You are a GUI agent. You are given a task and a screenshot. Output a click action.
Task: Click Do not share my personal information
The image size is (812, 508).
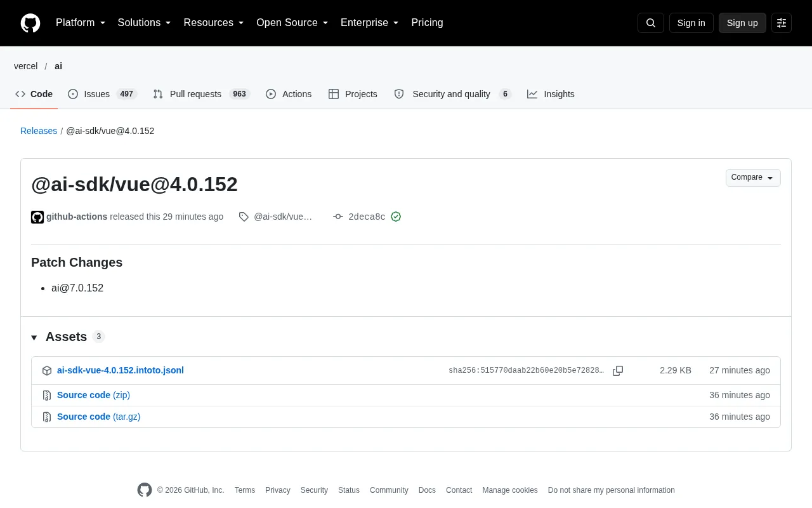612,490
